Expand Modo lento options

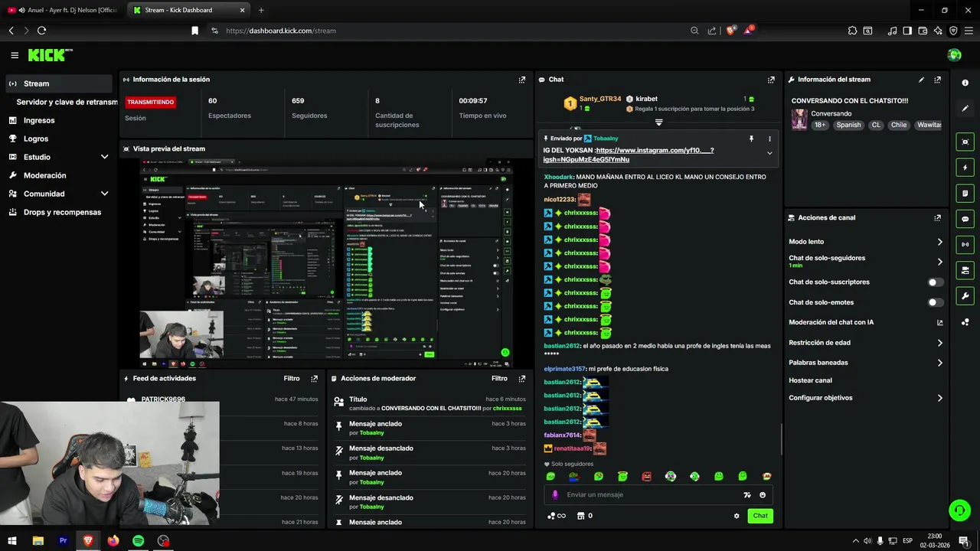[x=940, y=242]
